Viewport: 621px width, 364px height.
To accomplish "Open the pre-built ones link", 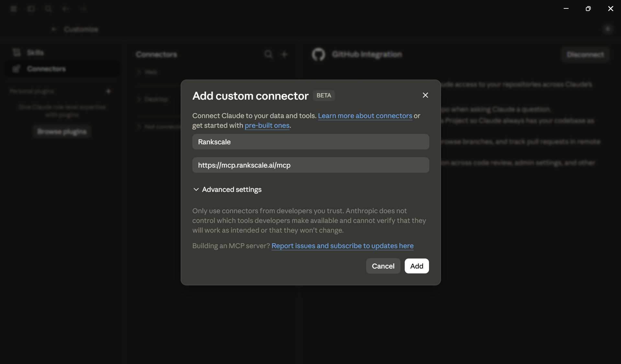I will [267, 125].
